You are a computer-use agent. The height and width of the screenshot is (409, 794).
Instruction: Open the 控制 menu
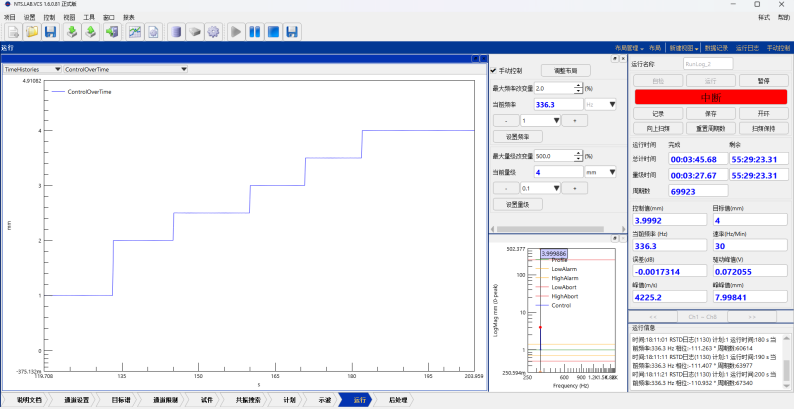click(49, 17)
